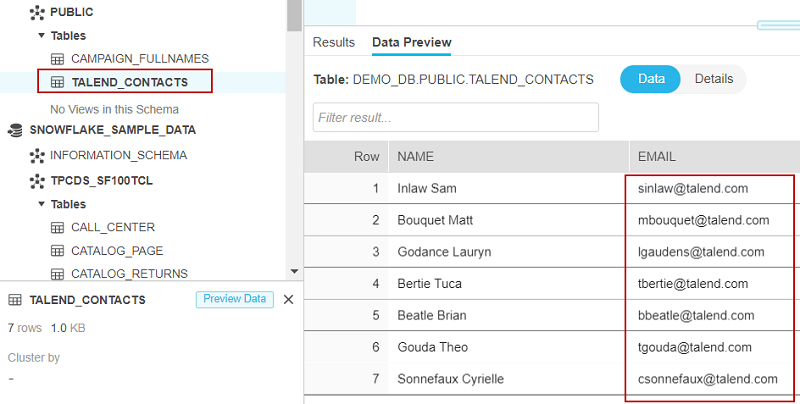
Task: Click the TALEND_CONTACTS table icon in tree
Action: pyautogui.click(x=58, y=82)
